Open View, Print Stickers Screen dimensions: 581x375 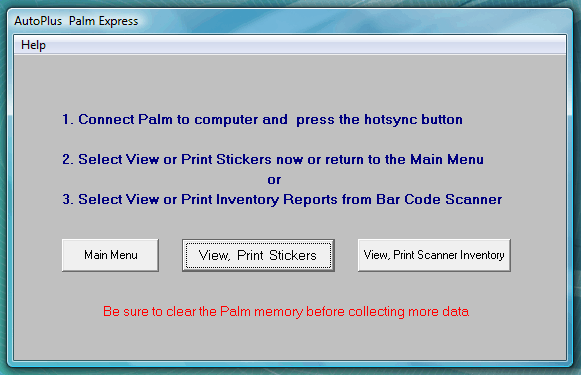click(258, 255)
